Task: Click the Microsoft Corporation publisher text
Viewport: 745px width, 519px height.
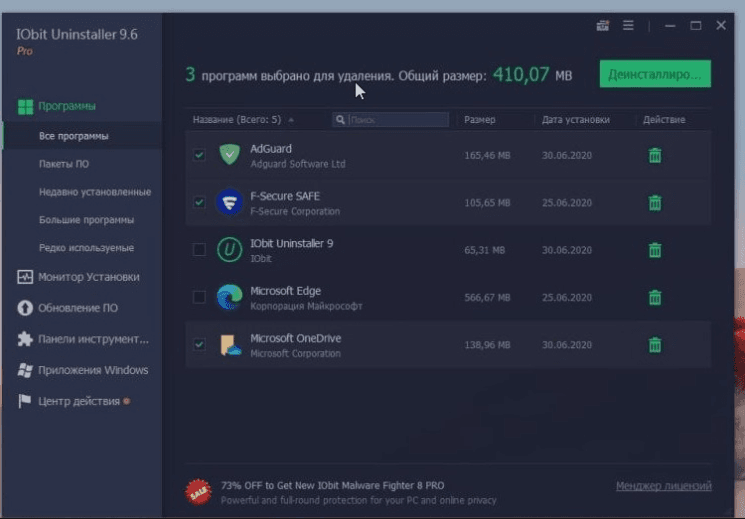Action: click(295, 354)
